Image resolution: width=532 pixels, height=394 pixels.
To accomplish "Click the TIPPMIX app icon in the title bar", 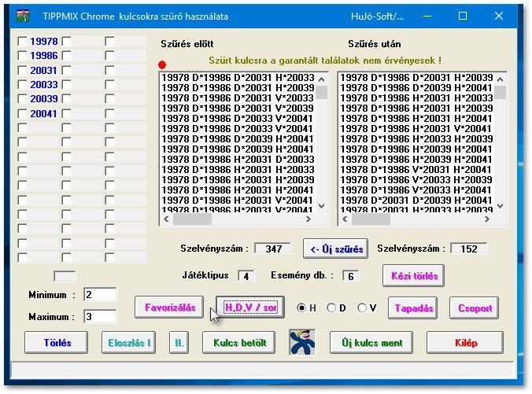I will point(23,16).
